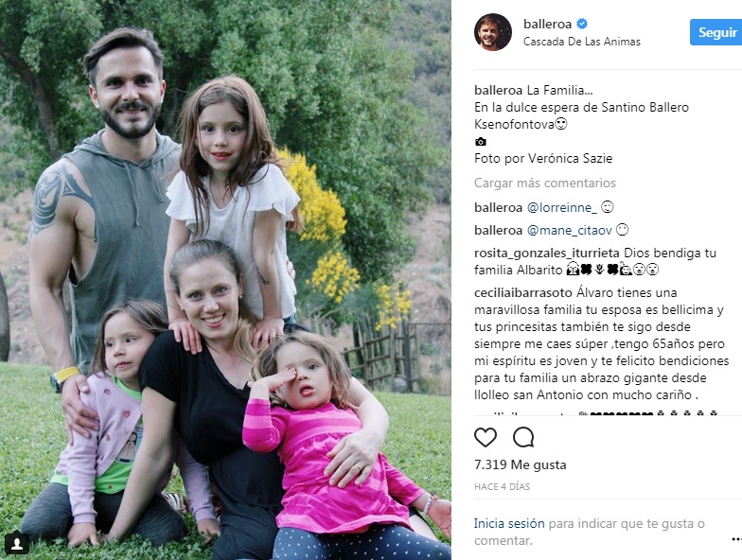This screenshot has width=742, height=560.
Task: Expand Cargar más comentarios
Action: tap(544, 184)
